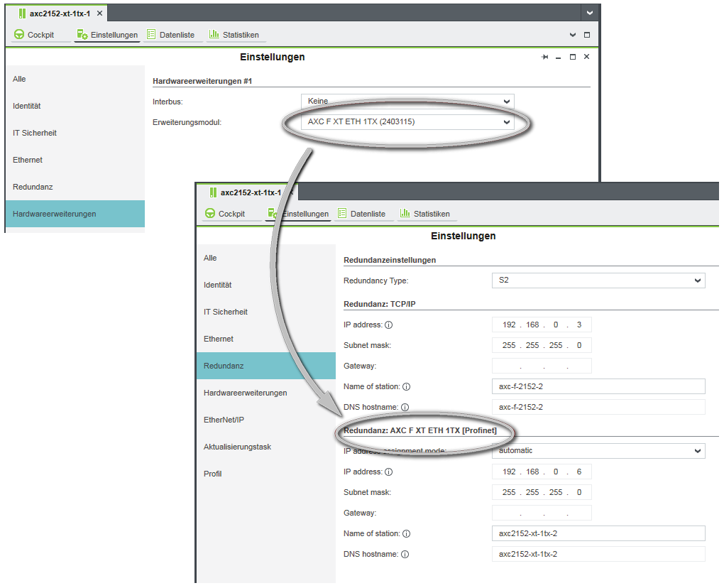Close the axc2152-xt-1tx-1 tab in the upper window
The image size is (724, 588).
point(99,13)
